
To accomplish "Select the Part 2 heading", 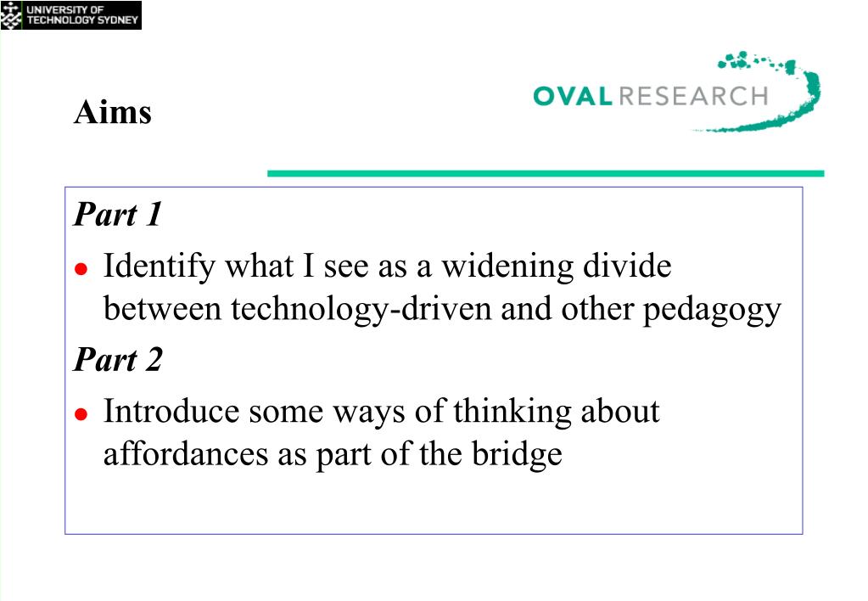I will 118,359.
